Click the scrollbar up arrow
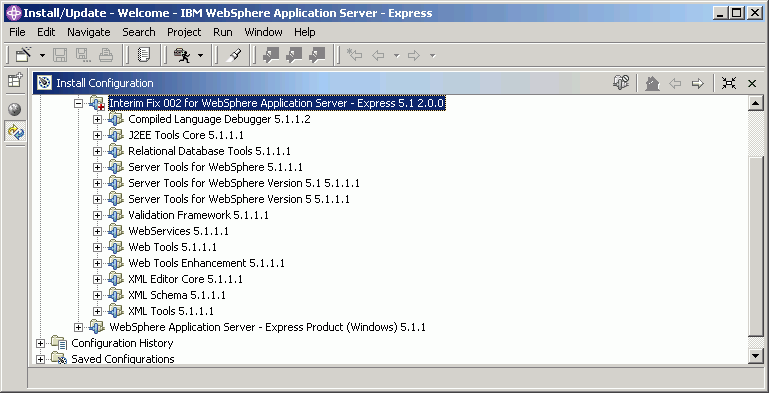 [756, 103]
